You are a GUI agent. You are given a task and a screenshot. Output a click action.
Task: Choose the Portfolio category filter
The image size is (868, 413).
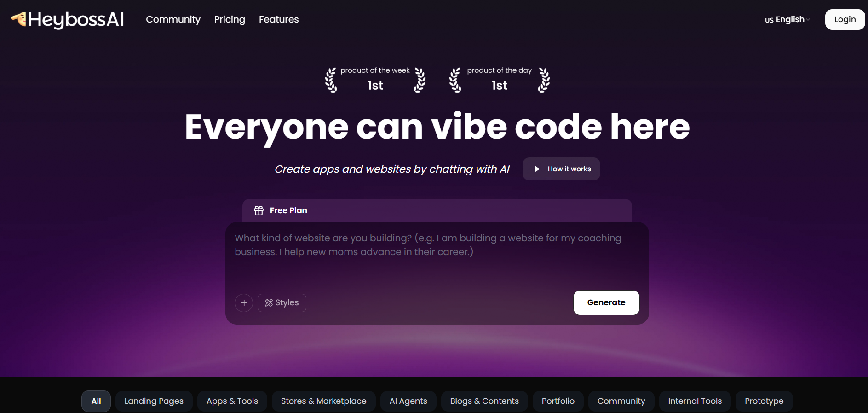(x=558, y=401)
